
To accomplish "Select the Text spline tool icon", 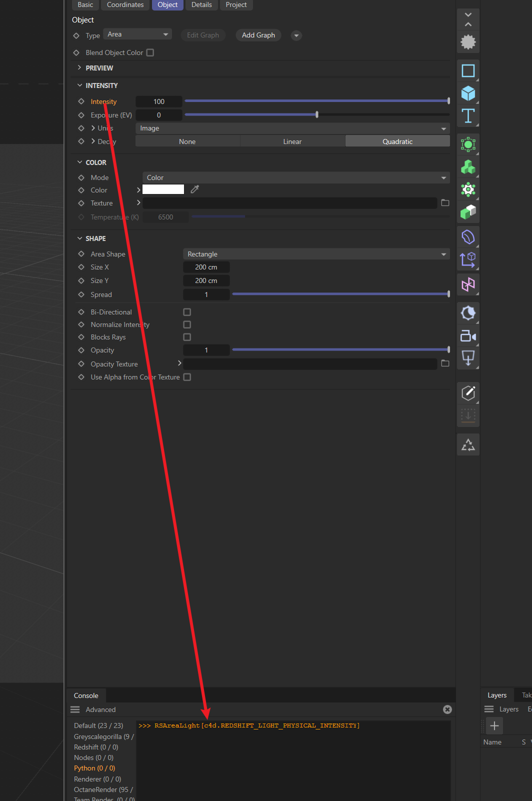I will pos(468,116).
